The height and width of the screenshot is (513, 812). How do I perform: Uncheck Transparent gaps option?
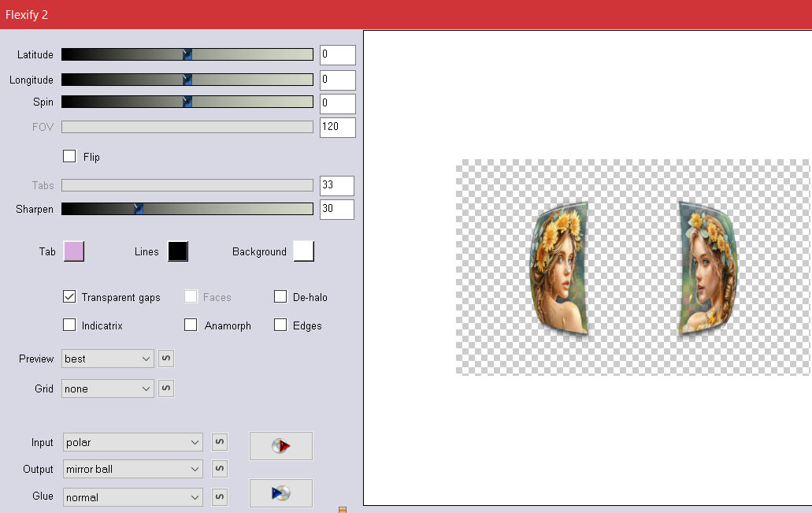[69, 297]
